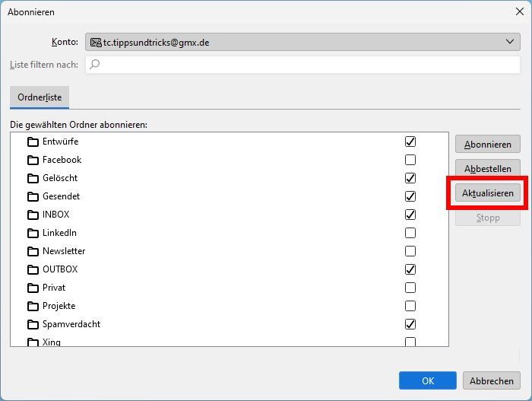Click the Spamverdacht folder icon

pos(33,324)
